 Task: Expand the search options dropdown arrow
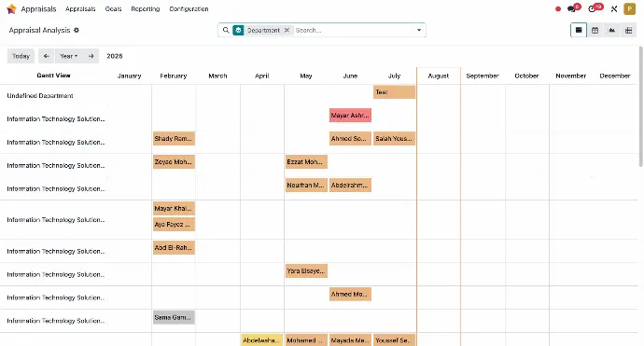[419, 30]
